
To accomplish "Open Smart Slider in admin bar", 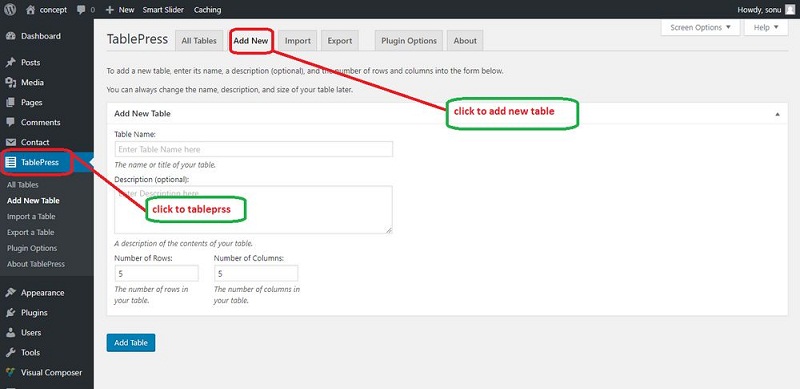I will coord(163,10).
